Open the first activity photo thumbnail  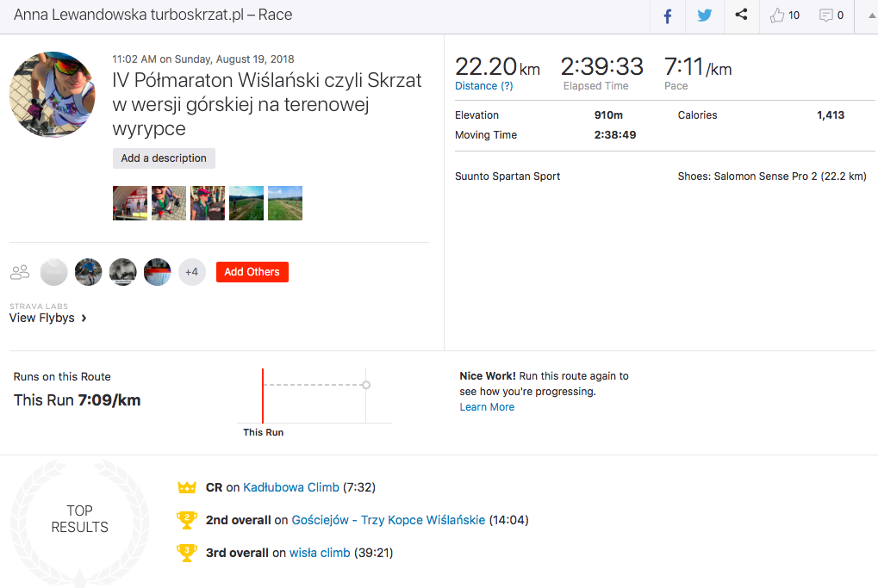pyautogui.click(x=130, y=203)
